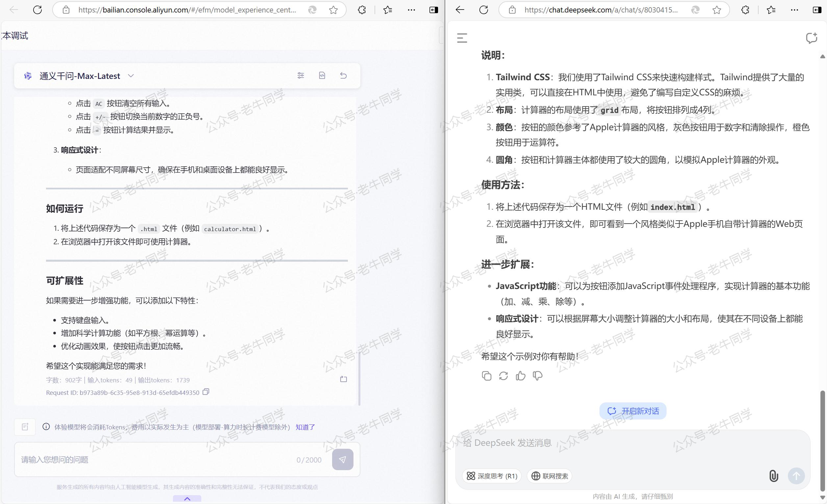Copy the Request ID with copy icon

[x=206, y=392]
